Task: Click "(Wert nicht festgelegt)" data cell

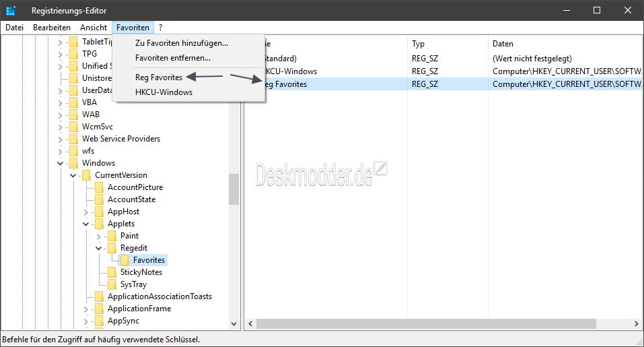Action: (x=532, y=59)
